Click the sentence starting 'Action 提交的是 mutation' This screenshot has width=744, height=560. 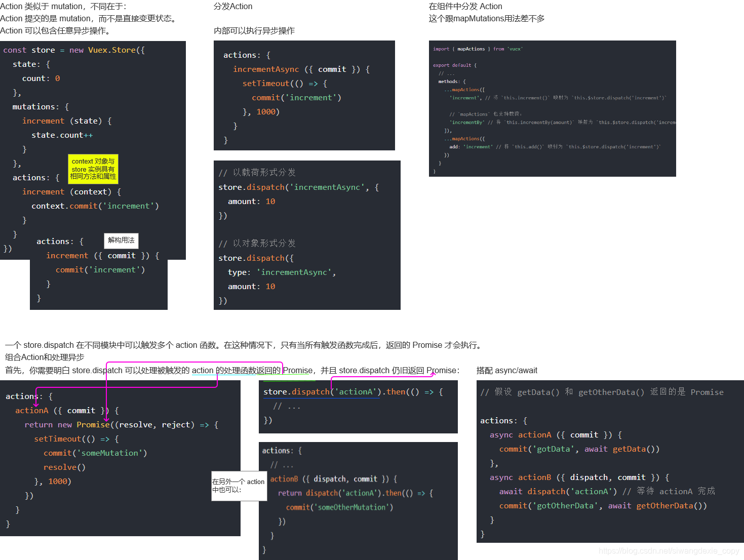tap(89, 19)
